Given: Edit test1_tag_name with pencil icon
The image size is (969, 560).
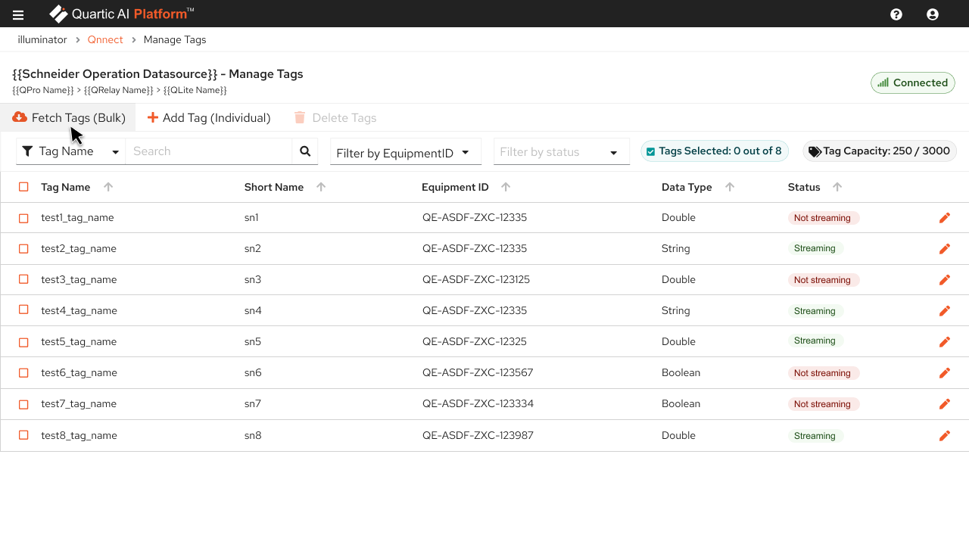Looking at the screenshot, I should (945, 218).
